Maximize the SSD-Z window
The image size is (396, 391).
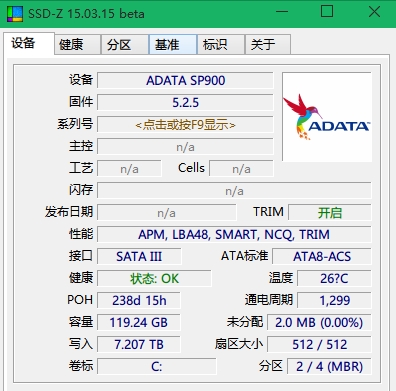coord(327,12)
